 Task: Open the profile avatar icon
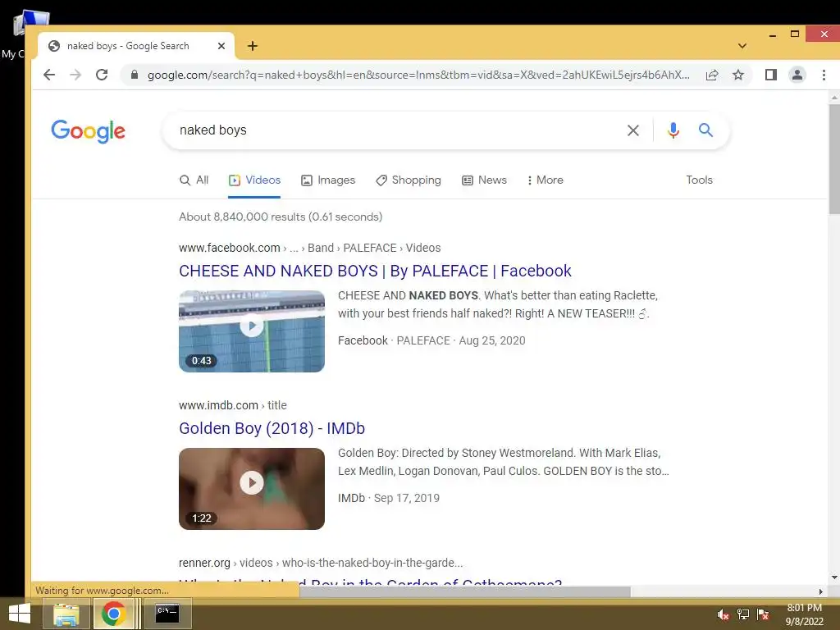pyautogui.click(x=797, y=75)
